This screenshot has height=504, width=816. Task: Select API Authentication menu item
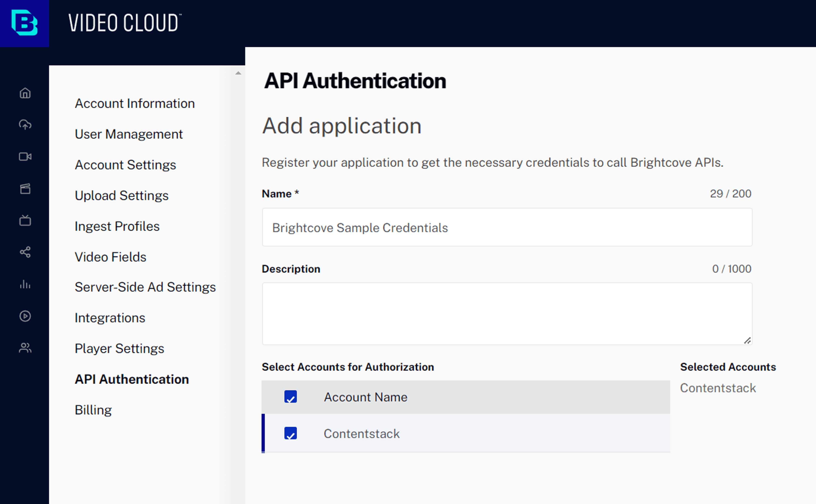point(132,379)
